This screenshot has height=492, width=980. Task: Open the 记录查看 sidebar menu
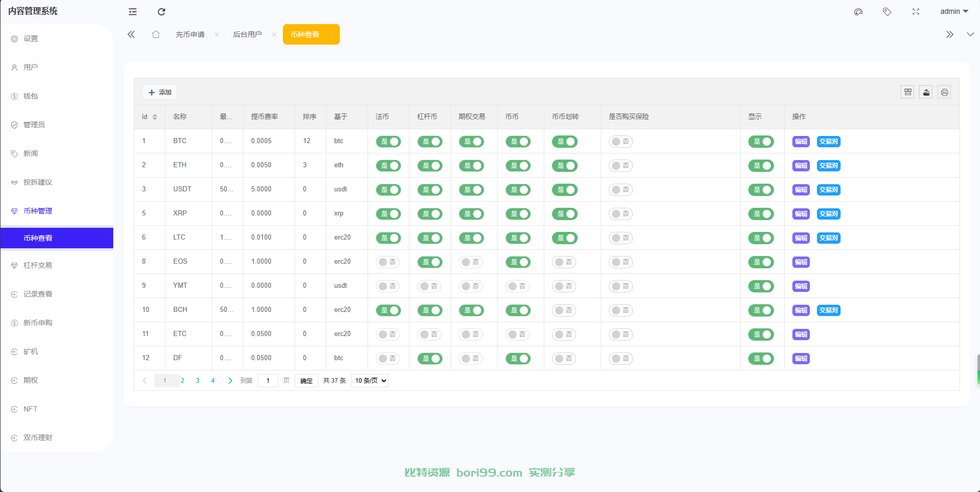[x=57, y=294]
